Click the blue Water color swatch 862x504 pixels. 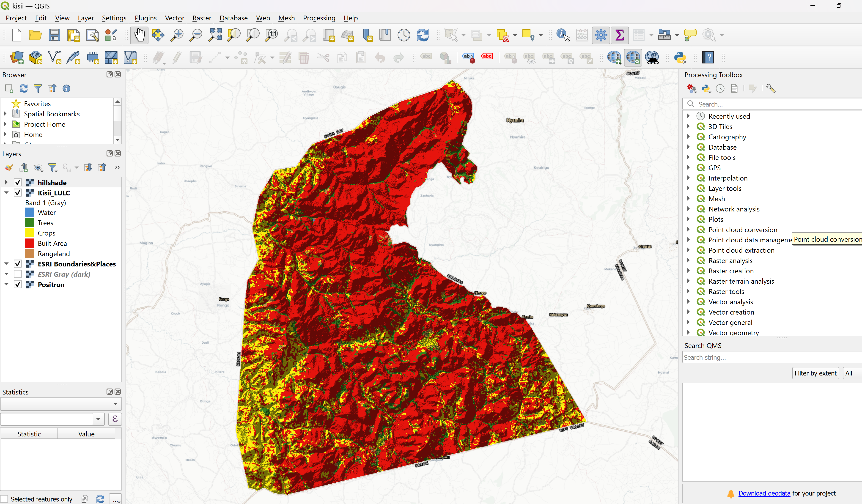click(30, 212)
